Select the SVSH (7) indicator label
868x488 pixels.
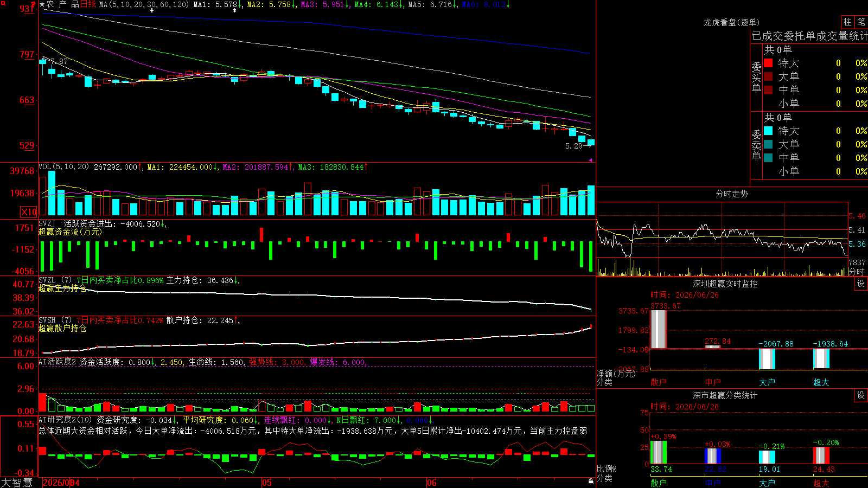pyautogui.click(x=55, y=320)
